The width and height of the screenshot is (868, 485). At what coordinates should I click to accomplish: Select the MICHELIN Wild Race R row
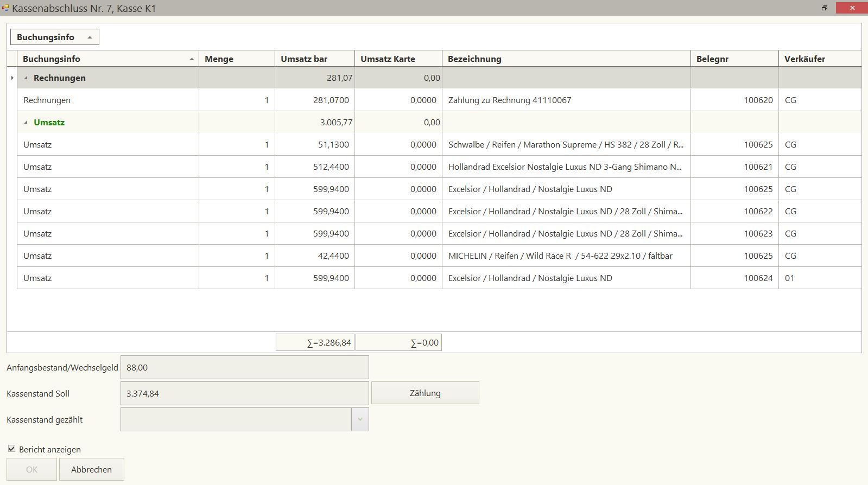point(560,256)
